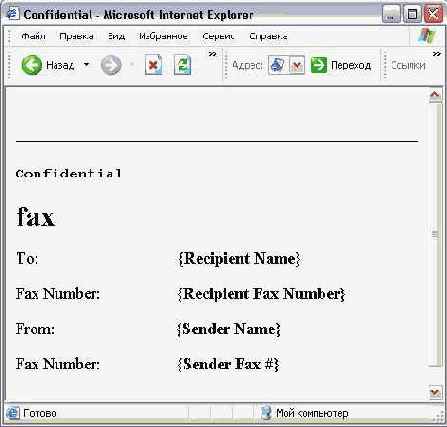The width and height of the screenshot is (447, 427).
Task: Click the vertical scrollbar thumb
Action: [435, 234]
